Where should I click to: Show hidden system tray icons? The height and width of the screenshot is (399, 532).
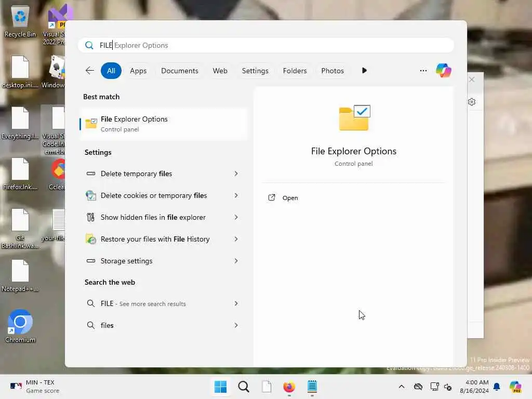402,387
